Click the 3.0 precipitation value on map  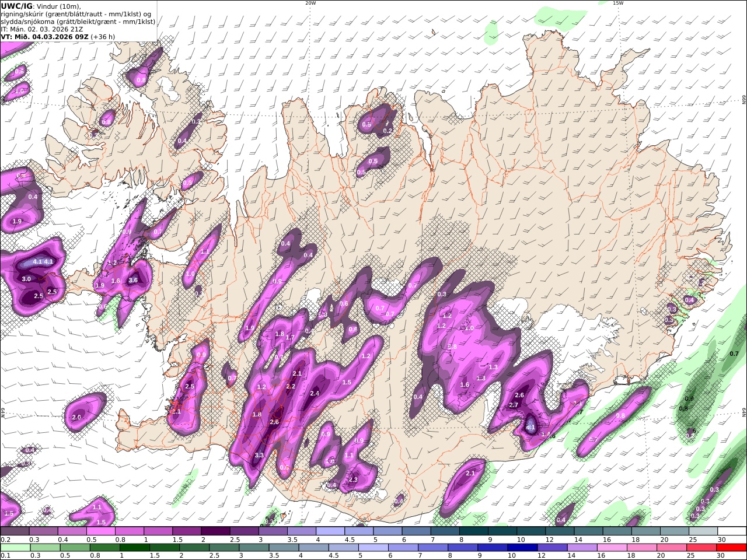pyautogui.click(x=26, y=279)
